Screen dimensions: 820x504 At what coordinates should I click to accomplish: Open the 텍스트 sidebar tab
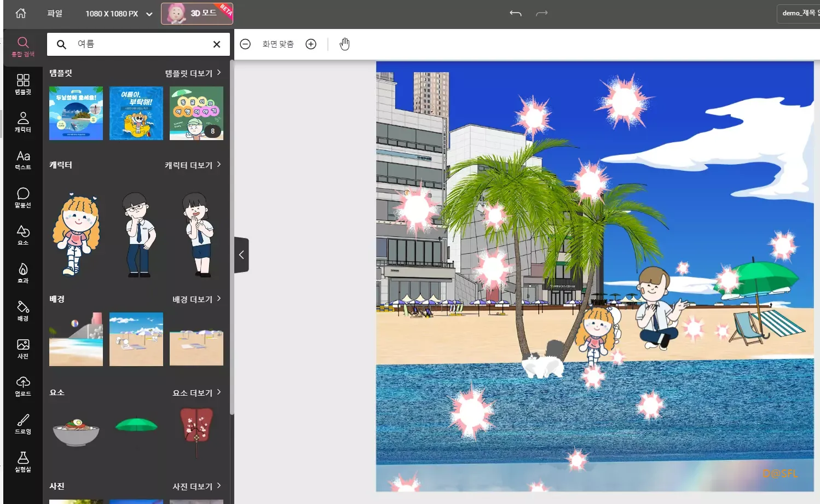coord(23,160)
